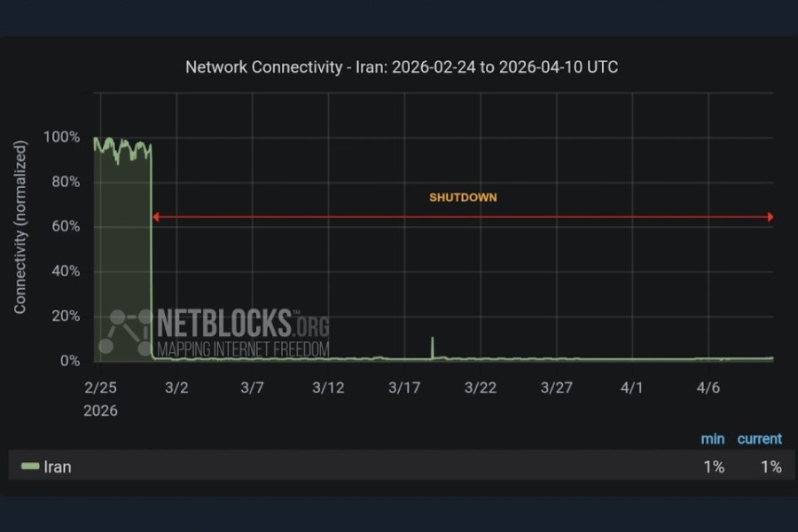798x532 pixels.
Task: Click the min value 1% in the legend row
Action: click(713, 466)
